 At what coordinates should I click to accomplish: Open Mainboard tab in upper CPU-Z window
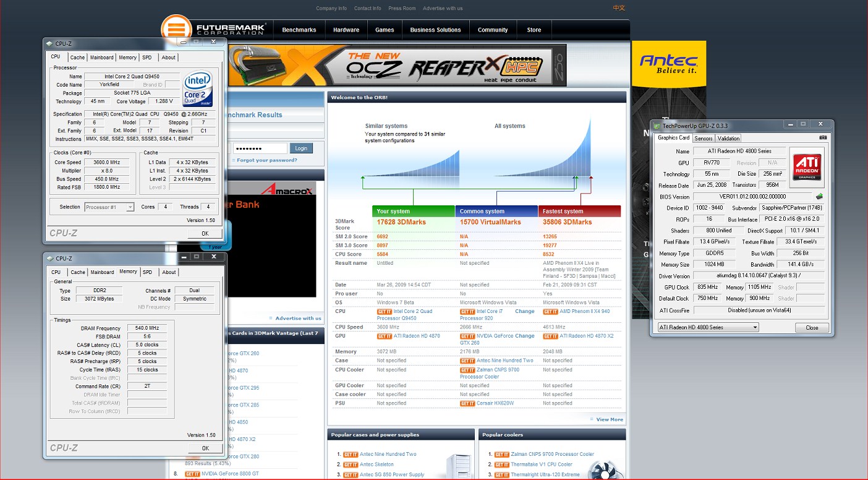(x=102, y=58)
